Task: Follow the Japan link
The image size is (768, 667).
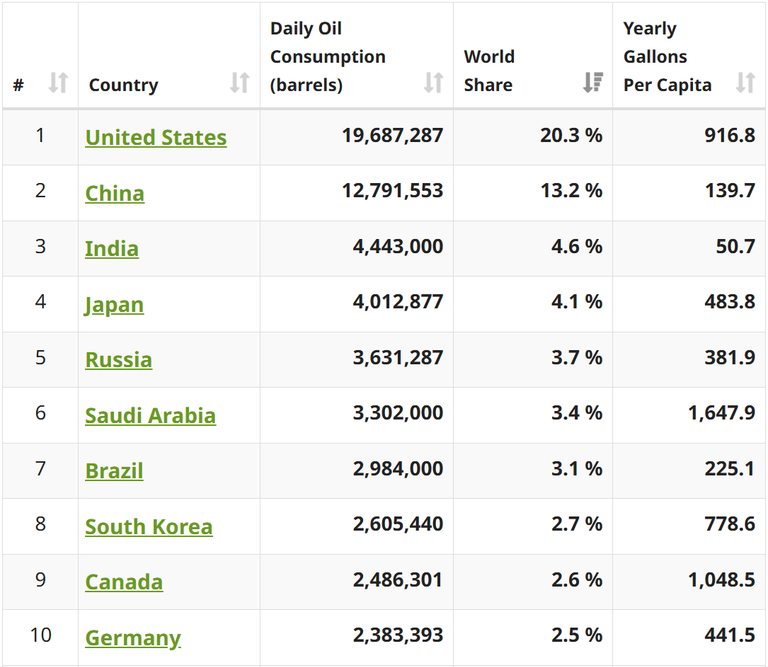Action: pos(114,305)
